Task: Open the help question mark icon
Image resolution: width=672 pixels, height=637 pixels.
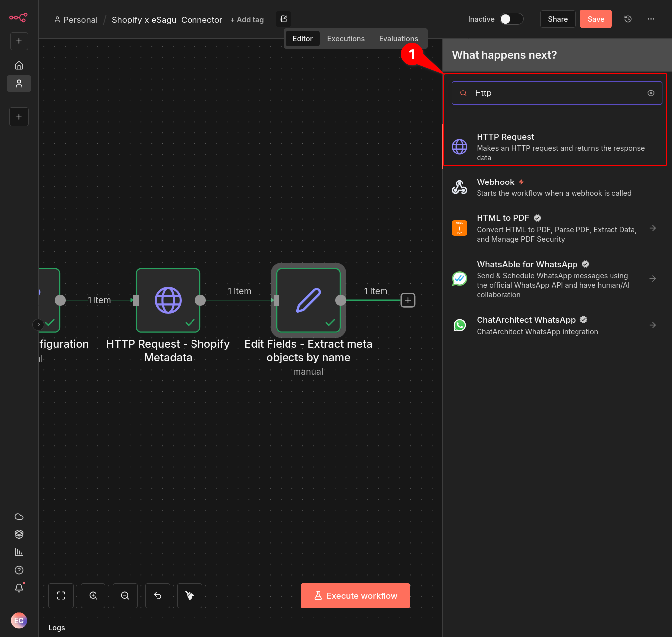Action: (x=19, y=570)
